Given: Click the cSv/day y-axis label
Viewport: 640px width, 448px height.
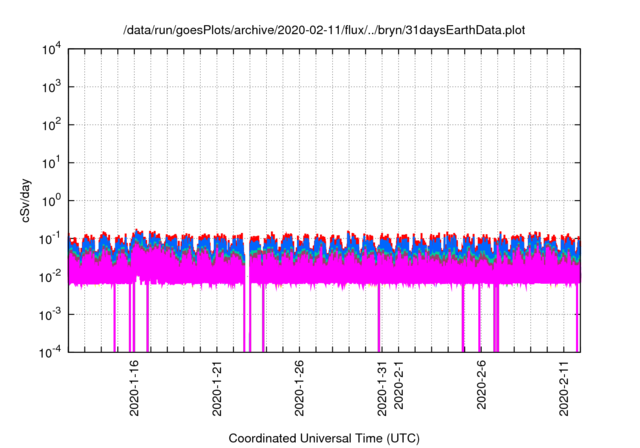Looking at the screenshot, I should [26, 200].
